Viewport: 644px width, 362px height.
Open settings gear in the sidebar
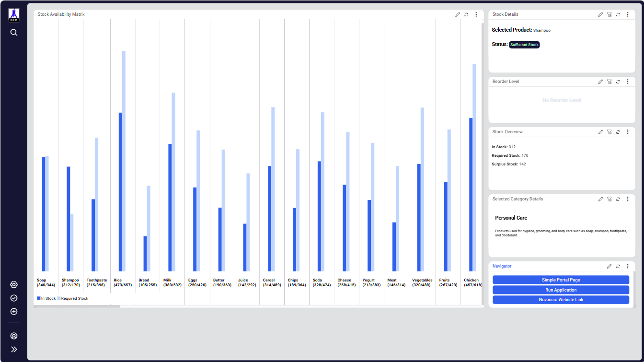tap(14, 285)
